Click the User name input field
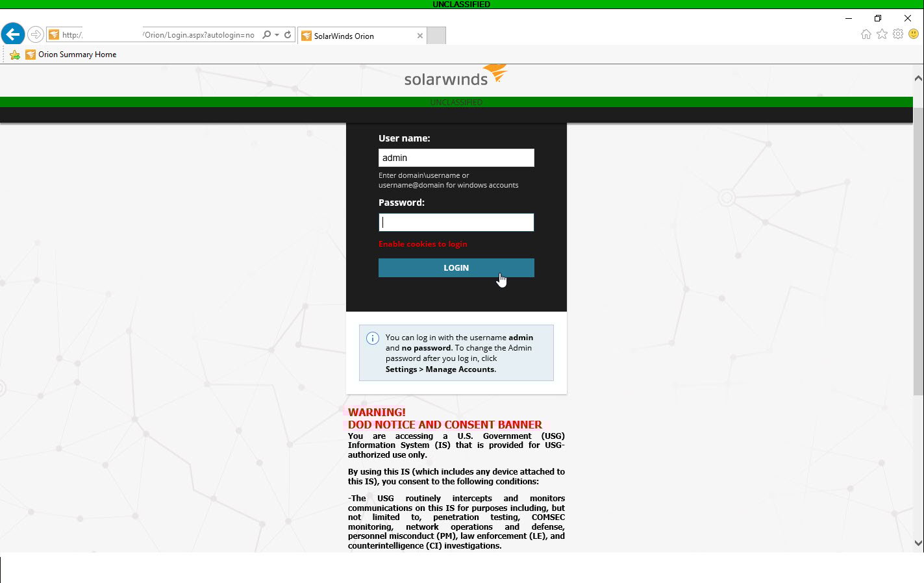 (x=456, y=158)
